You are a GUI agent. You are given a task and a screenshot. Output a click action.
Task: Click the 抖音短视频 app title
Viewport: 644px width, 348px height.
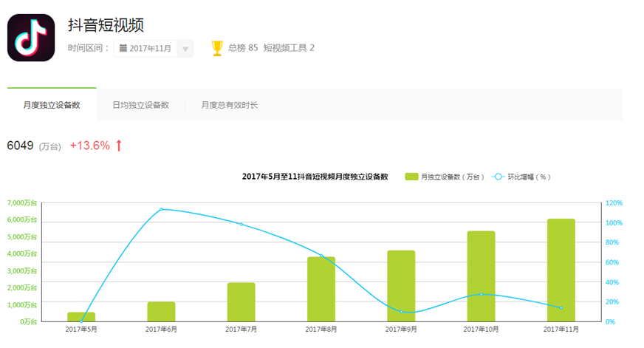coord(106,25)
